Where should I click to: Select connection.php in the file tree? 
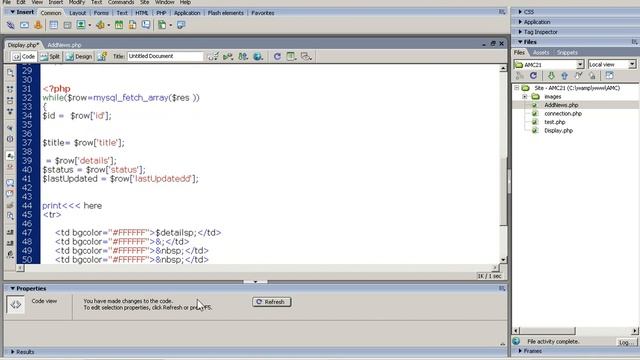point(563,113)
